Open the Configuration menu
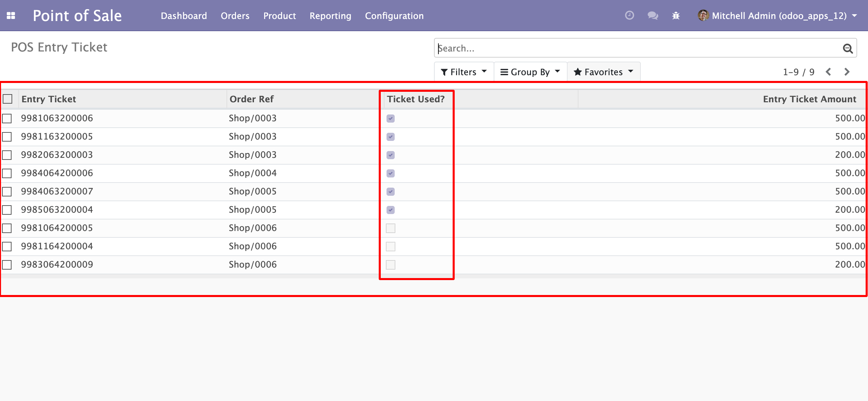Viewport: 868px width, 401px height. pyautogui.click(x=394, y=16)
